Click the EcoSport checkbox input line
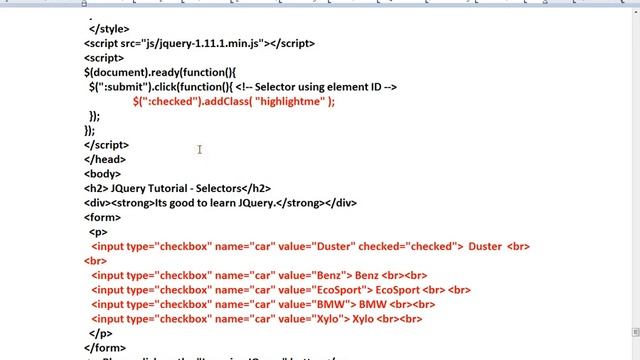Screen dimensions: 640x360 click(x=281, y=290)
